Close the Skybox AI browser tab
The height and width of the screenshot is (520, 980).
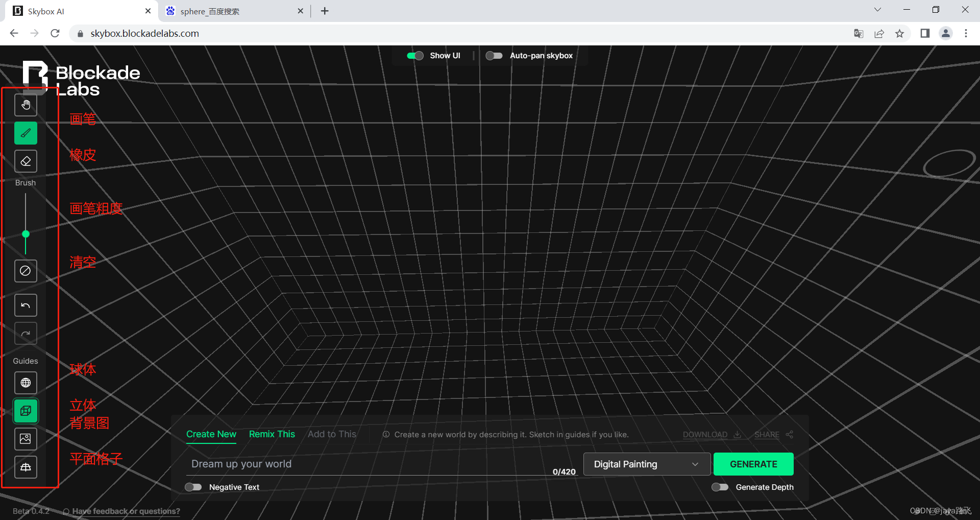tap(148, 11)
